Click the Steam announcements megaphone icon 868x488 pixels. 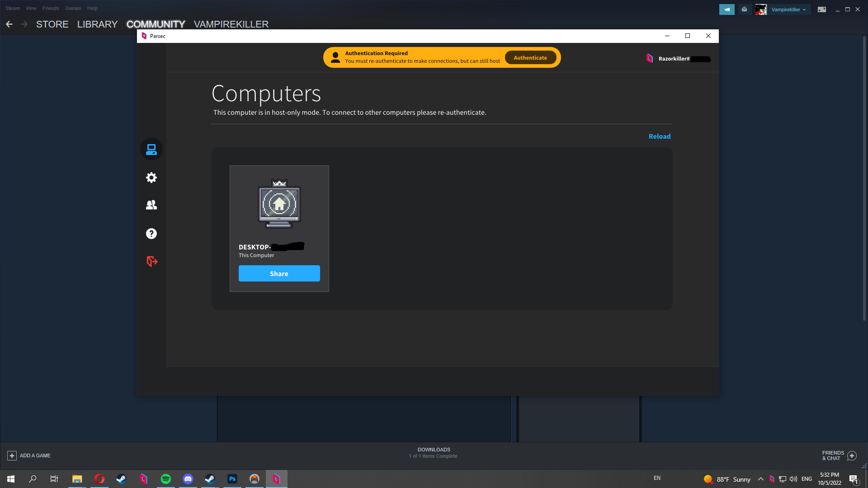tap(726, 9)
